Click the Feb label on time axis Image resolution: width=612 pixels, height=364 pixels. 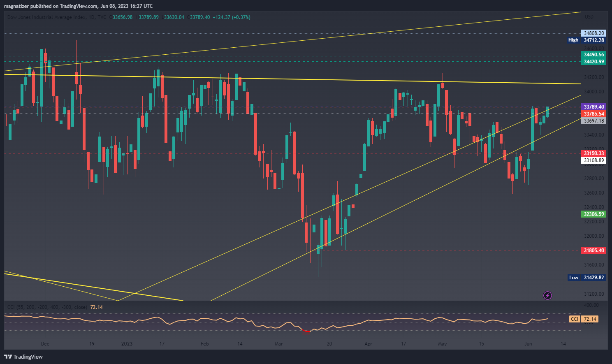204,344
